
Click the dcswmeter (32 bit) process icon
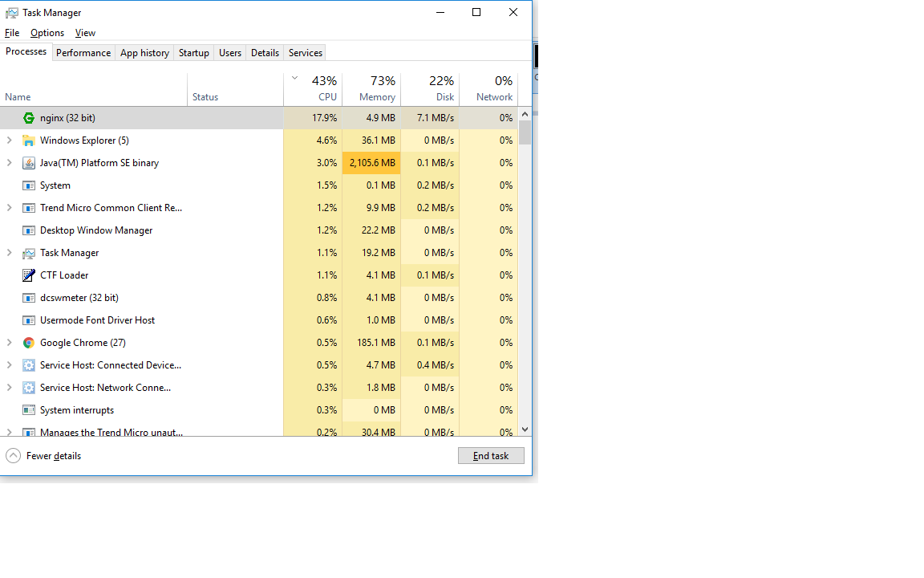tap(29, 297)
